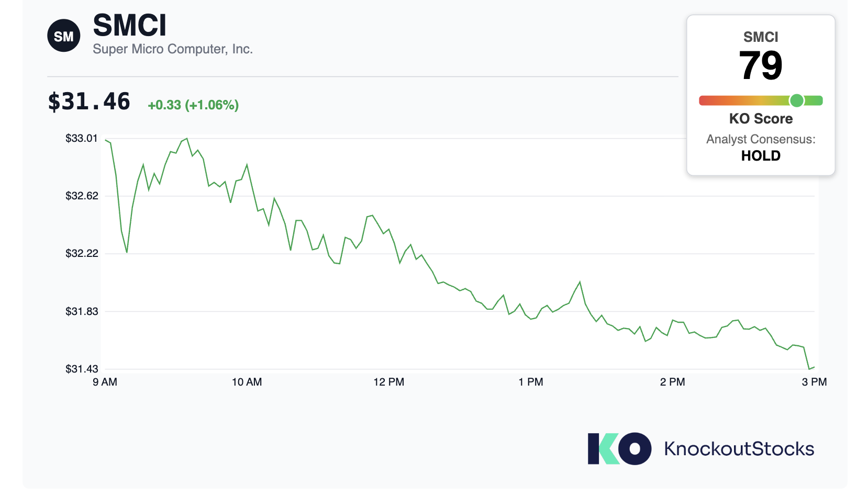
Task: Click the 3 PM time label
Action: (815, 382)
